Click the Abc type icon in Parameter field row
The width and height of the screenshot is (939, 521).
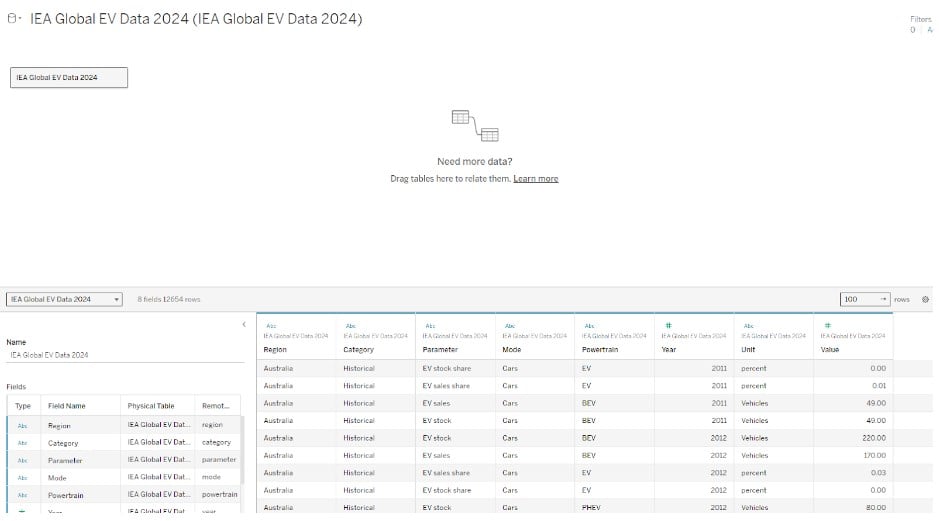[x=22, y=461]
